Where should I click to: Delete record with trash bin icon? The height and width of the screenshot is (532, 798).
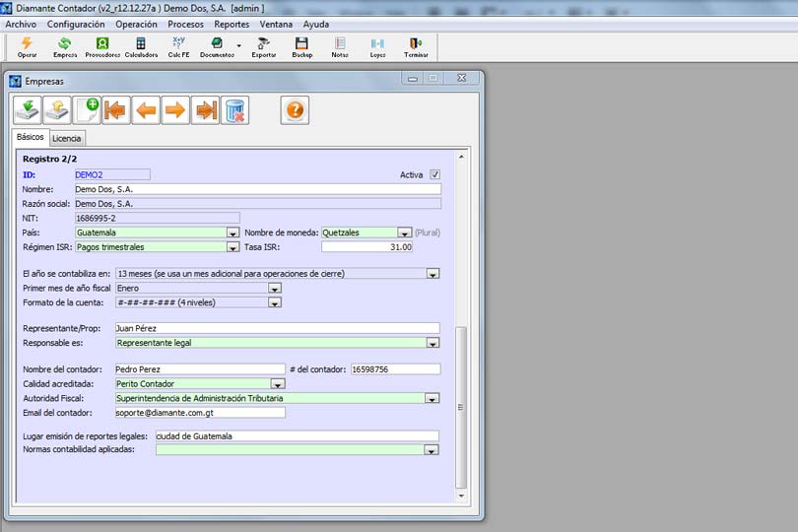234,110
